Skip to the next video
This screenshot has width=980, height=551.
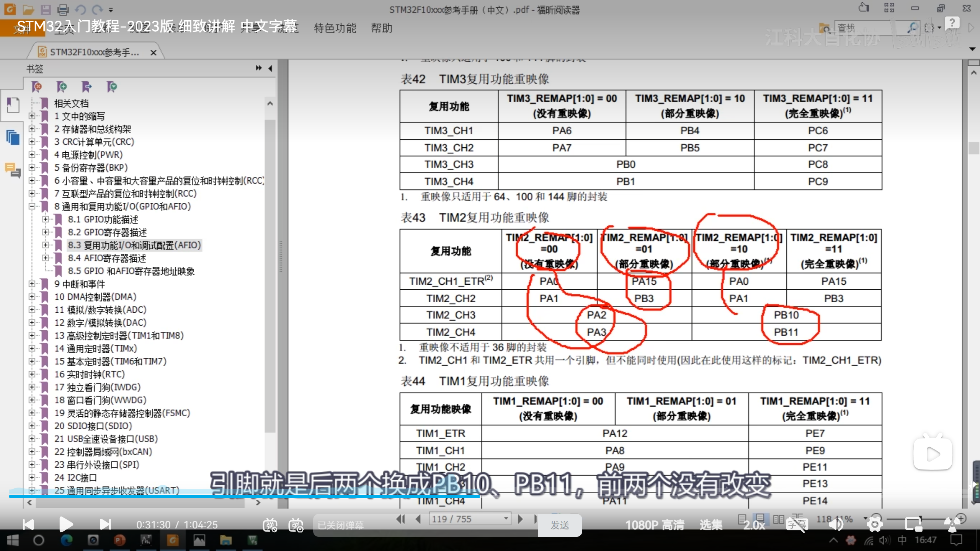pyautogui.click(x=105, y=525)
